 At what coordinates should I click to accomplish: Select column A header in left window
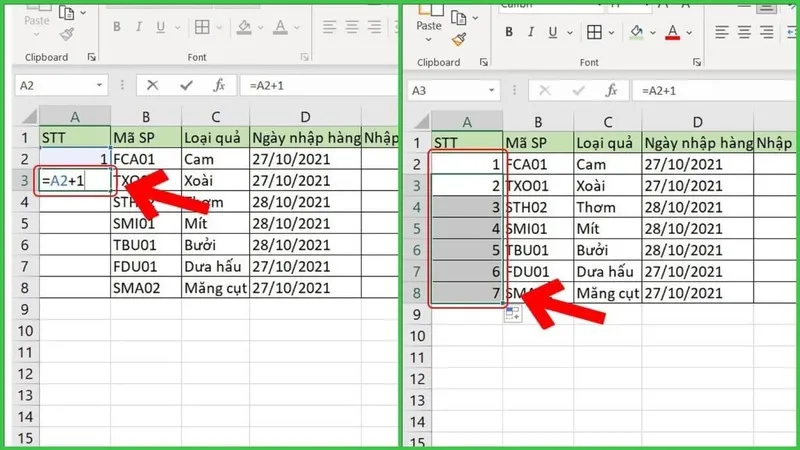(x=75, y=117)
